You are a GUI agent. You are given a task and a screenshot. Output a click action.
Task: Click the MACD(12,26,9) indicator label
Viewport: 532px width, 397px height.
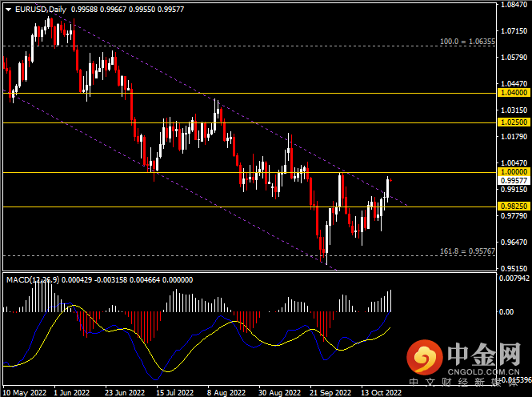(x=33, y=280)
